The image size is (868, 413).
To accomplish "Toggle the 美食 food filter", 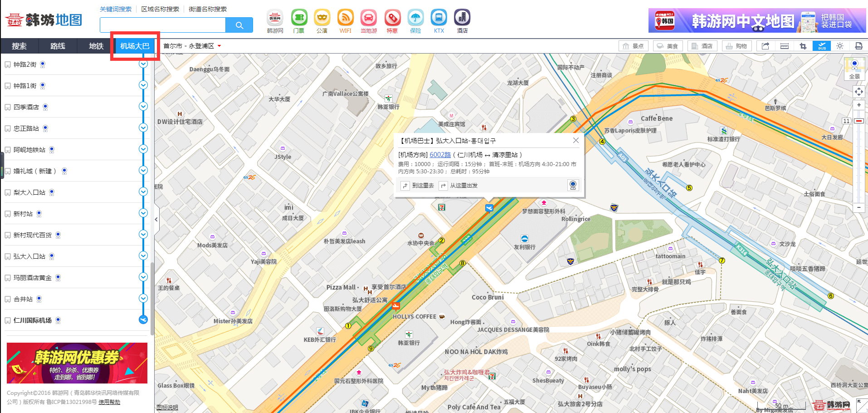I will [x=668, y=46].
